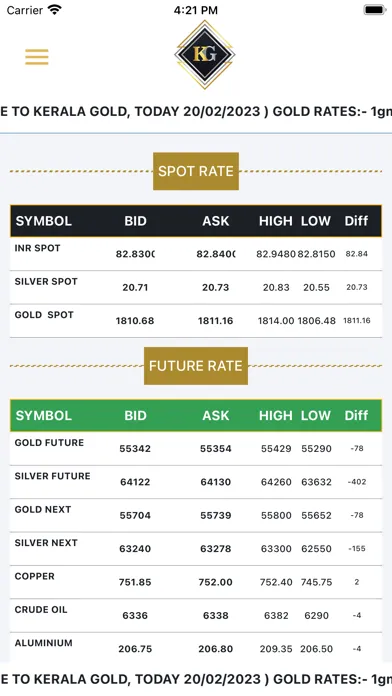Open the COPPER row

(x=196, y=582)
